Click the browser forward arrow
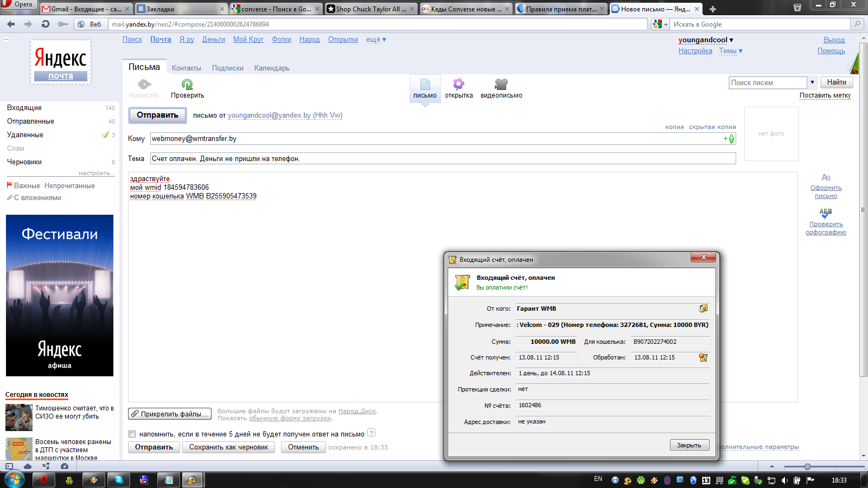 click(x=28, y=24)
